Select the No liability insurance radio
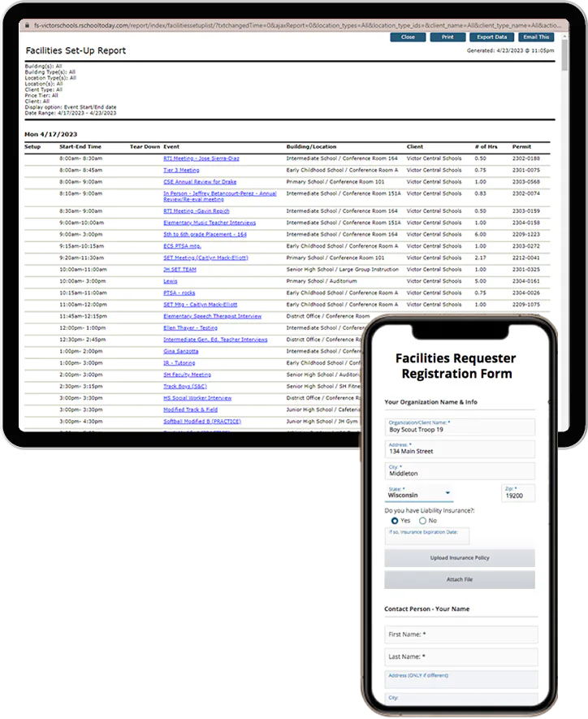The height and width of the screenshot is (719, 588). click(422, 521)
